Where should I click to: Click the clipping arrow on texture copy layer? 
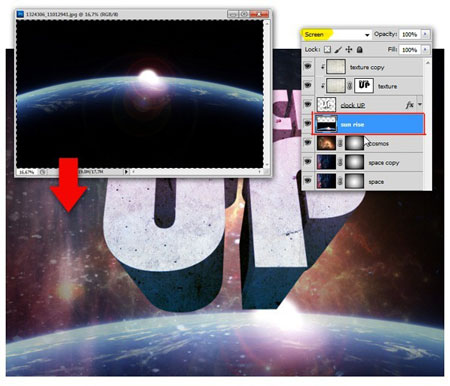(x=322, y=67)
